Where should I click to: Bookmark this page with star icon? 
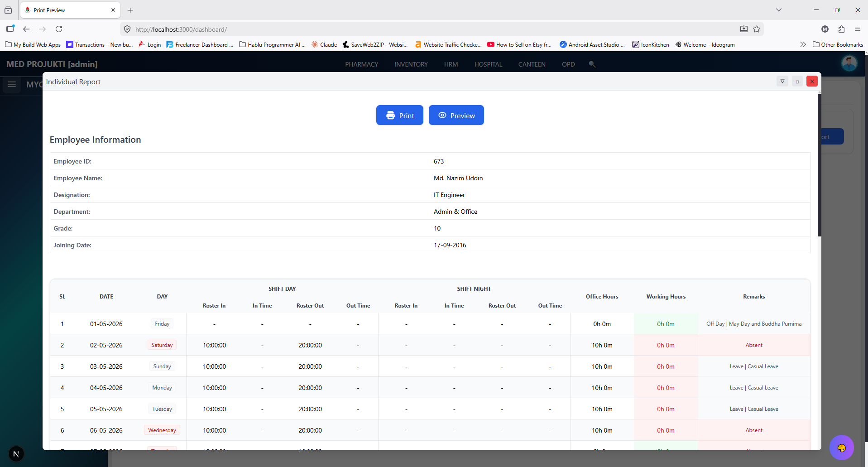click(x=757, y=29)
